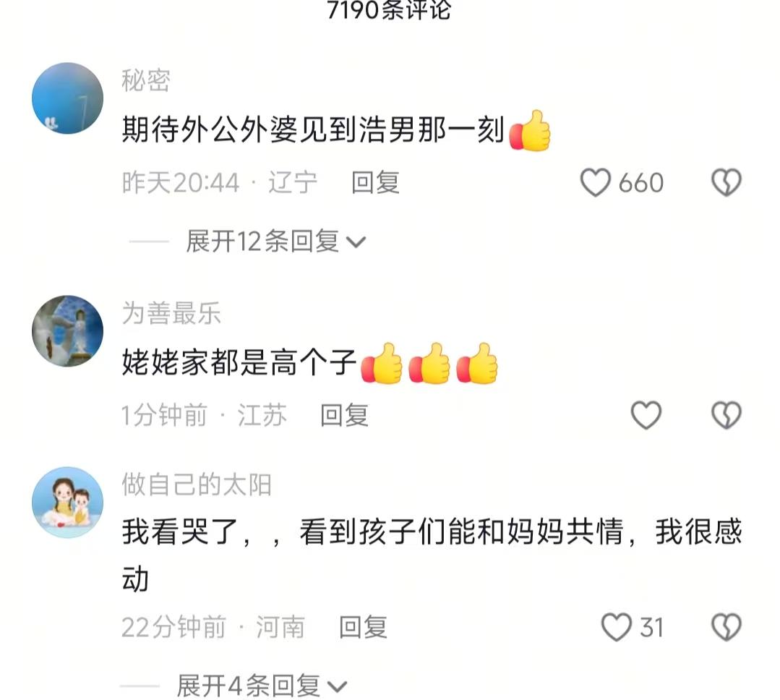Click the chevron next to 展开12条回复
Image resolution: width=780 pixels, height=700 pixels.
(356, 243)
